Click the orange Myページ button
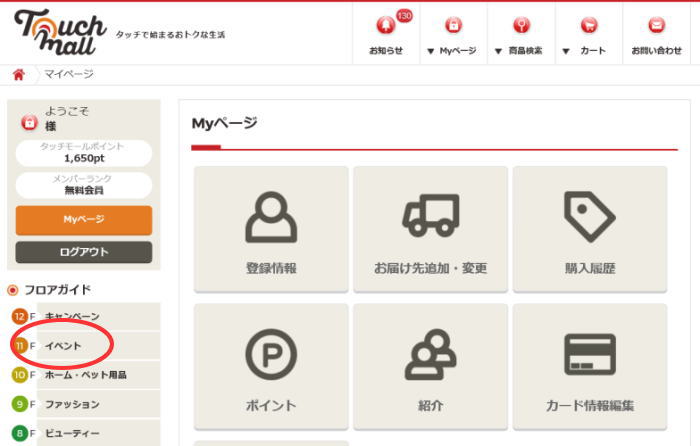 [x=84, y=220]
